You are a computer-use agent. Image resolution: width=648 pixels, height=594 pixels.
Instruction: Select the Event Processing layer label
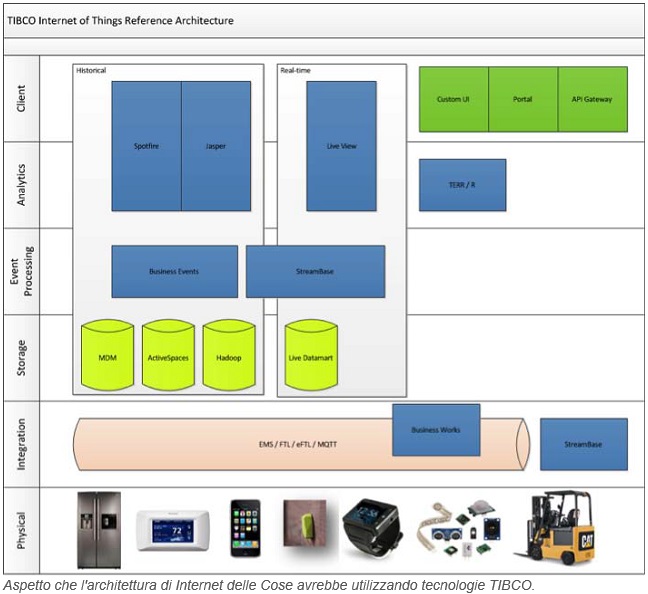click(x=21, y=272)
